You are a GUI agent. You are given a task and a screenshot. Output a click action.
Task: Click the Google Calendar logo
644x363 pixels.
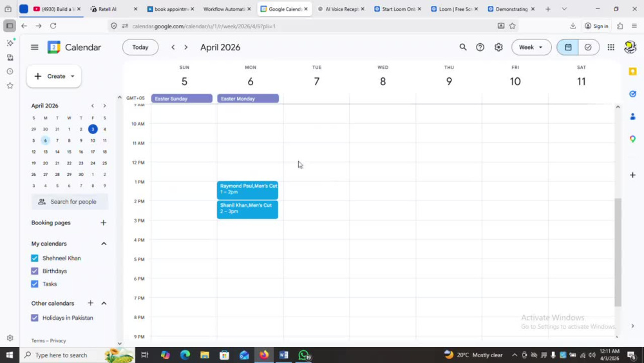tap(54, 47)
